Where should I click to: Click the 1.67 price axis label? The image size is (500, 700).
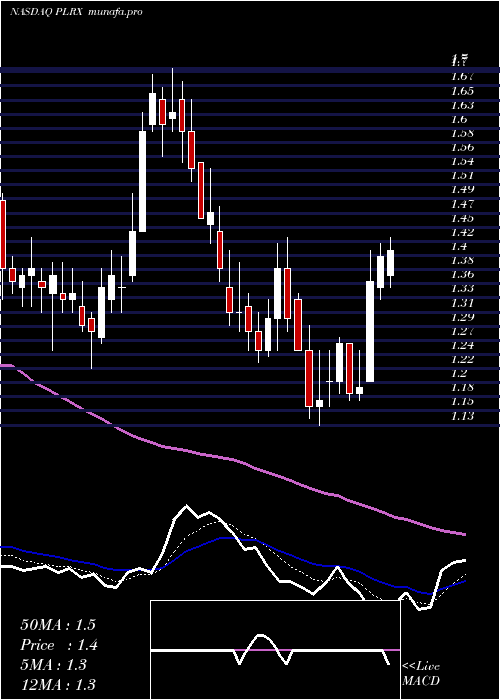462,77
